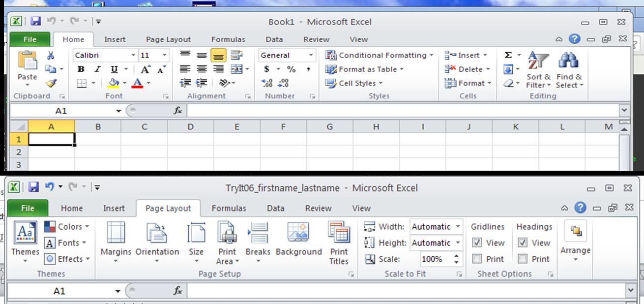Click Wrap Text icon in Book1
This screenshot has width=644, height=304.
[236, 55]
